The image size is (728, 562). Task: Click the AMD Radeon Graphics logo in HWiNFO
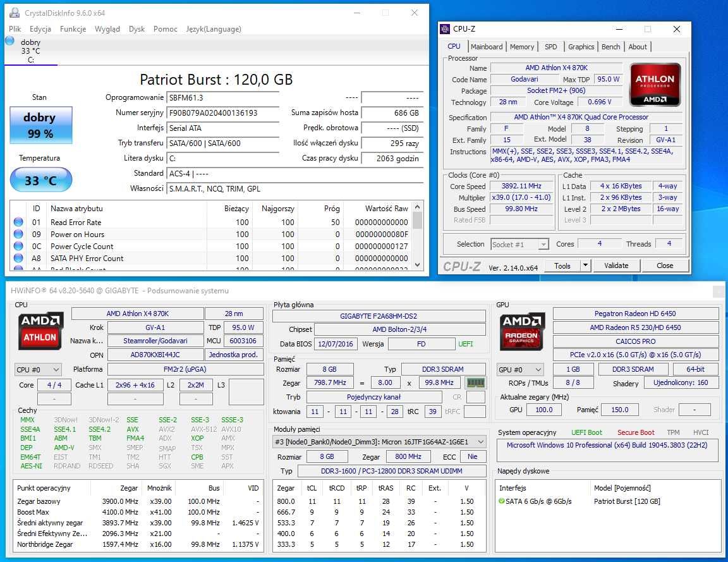[521, 331]
